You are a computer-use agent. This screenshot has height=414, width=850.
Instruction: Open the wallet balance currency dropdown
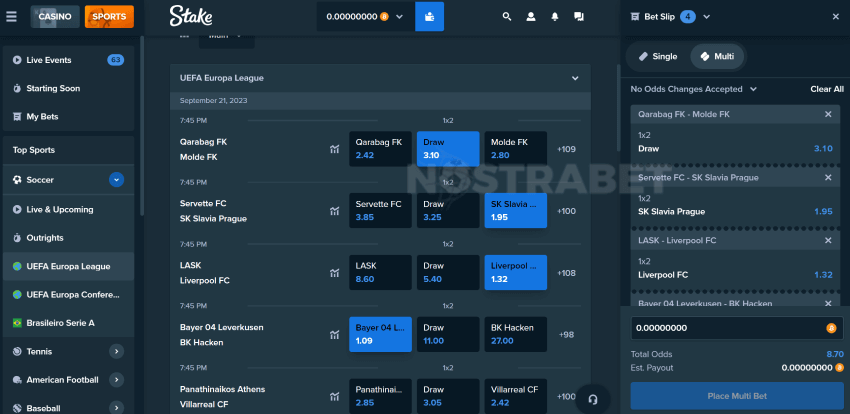pos(365,16)
